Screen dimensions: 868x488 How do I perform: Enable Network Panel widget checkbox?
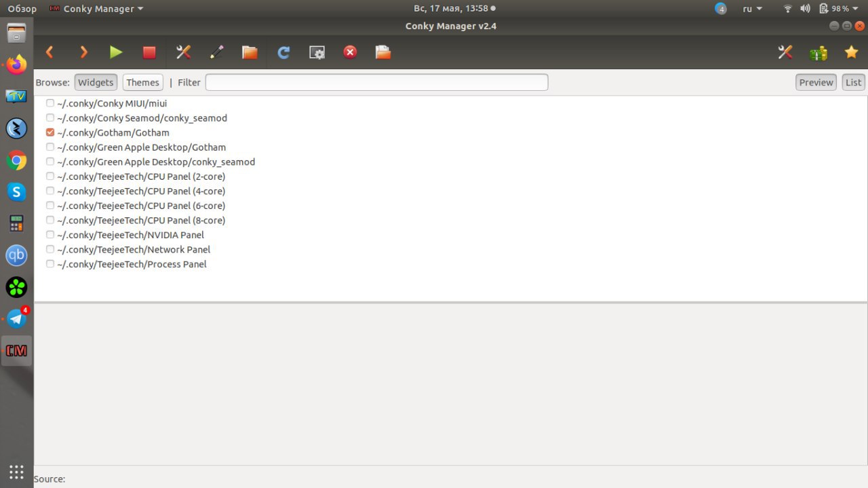[x=50, y=249]
